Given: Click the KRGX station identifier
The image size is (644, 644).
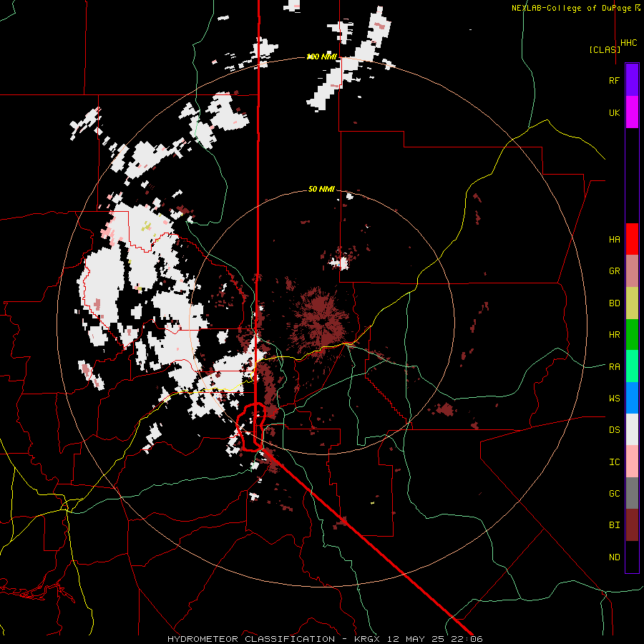Looking at the screenshot, I should tap(368, 639).
